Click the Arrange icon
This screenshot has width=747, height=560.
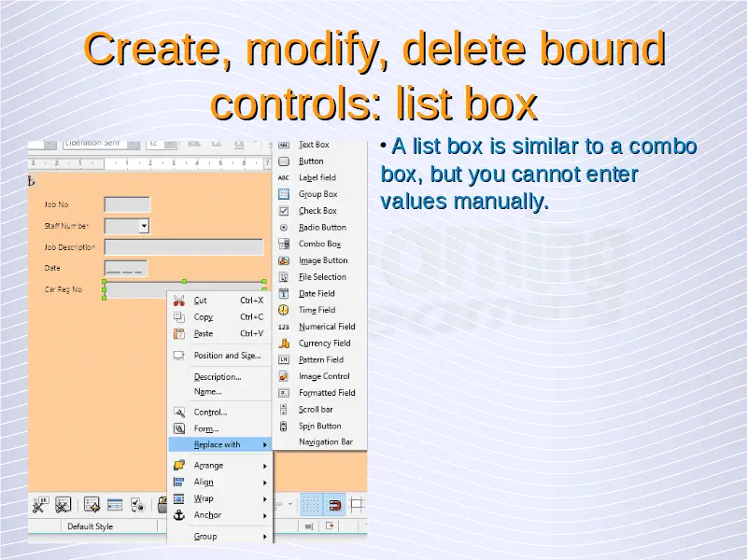point(179,465)
